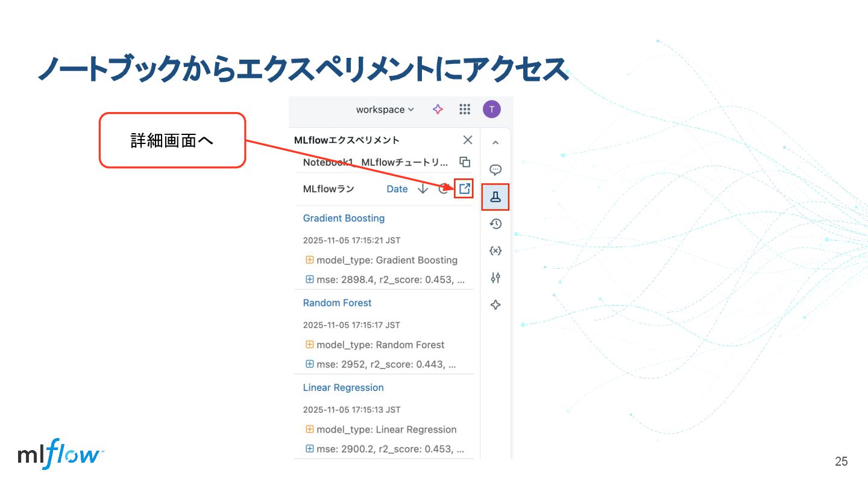The image size is (868, 488).
Task: Open the sliders settings sidebar icon
Action: point(495,278)
